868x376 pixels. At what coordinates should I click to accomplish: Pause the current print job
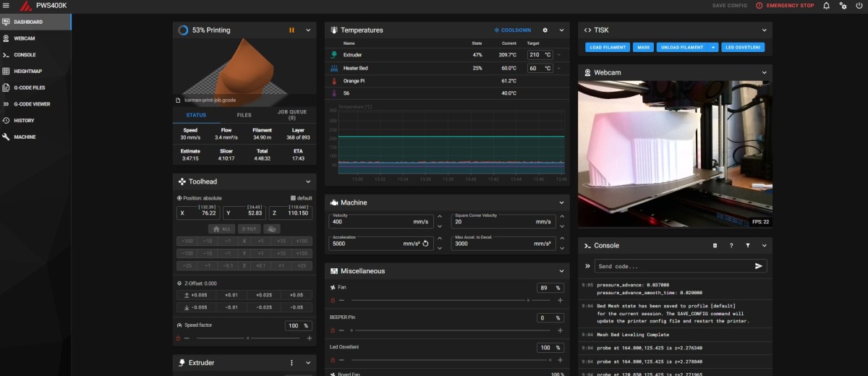click(292, 30)
